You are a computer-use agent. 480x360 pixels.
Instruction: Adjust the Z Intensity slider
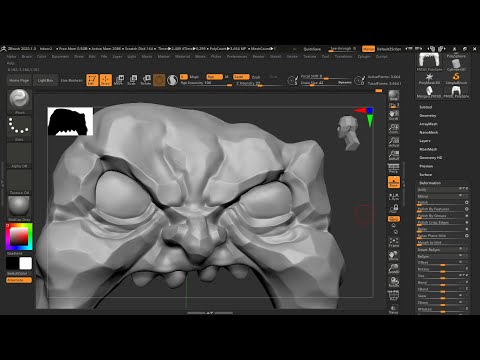point(259,83)
